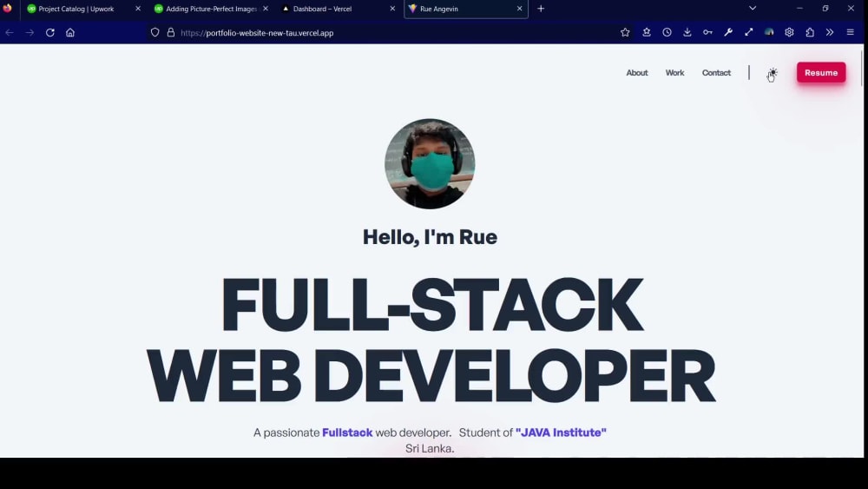Click the red Resume button
Viewport: 868px width, 489px height.
(x=821, y=73)
